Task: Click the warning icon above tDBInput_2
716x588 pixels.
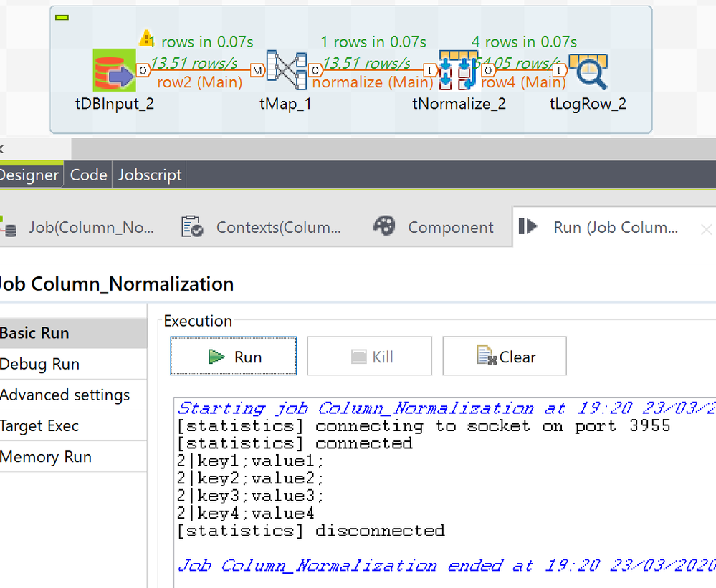Action: coord(146,37)
